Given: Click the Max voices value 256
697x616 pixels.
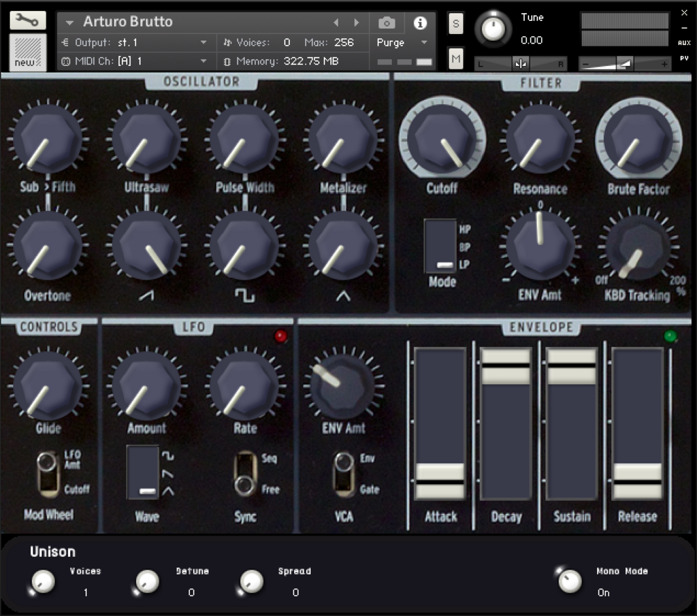Looking at the screenshot, I should (x=344, y=43).
